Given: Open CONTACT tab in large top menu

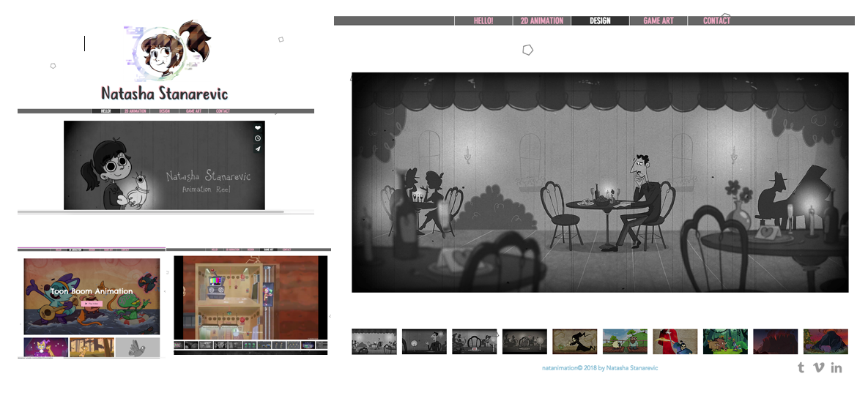Looking at the screenshot, I should pyautogui.click(x=717, y=21).
